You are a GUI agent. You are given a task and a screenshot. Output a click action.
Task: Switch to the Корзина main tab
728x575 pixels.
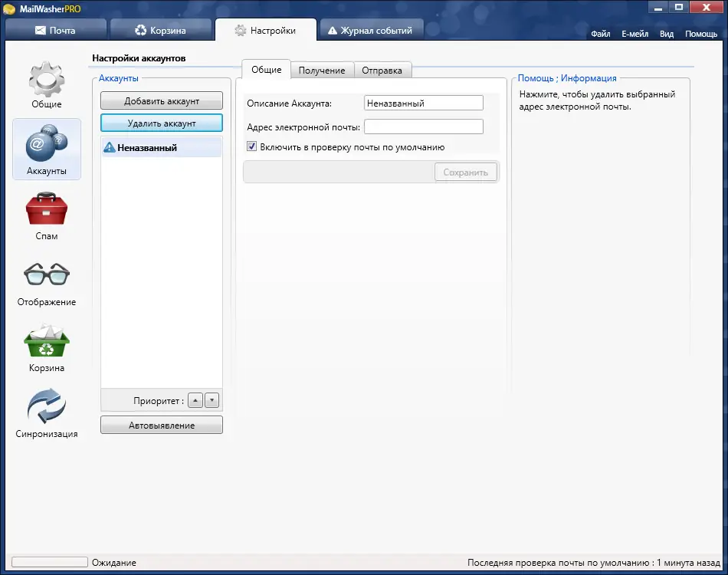(161, 30)
